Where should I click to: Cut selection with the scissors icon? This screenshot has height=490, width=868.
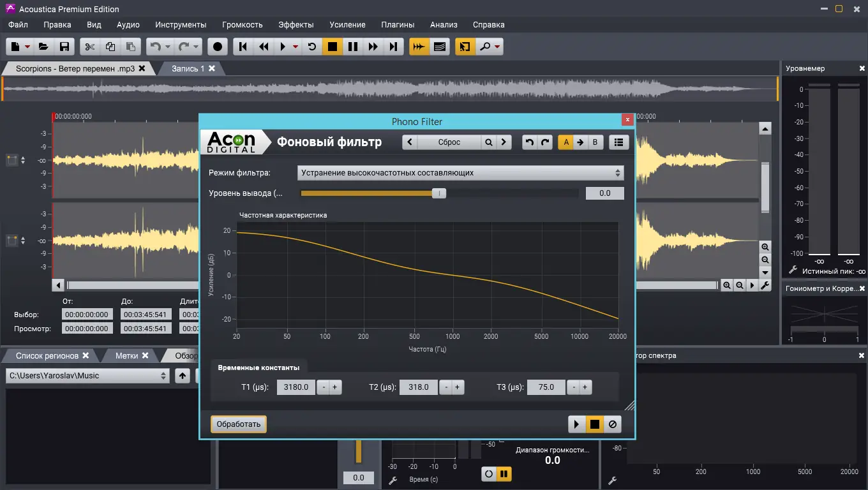coord(90,47)
